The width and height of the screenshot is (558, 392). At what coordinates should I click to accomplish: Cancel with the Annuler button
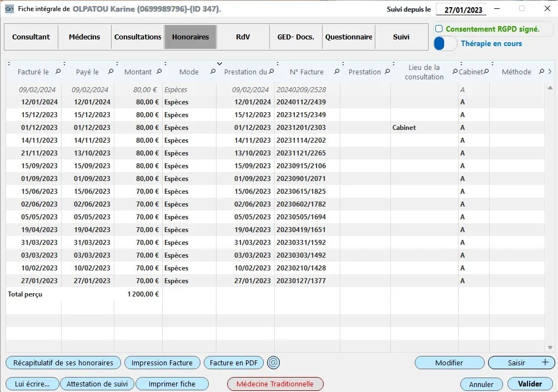(481, 384)
